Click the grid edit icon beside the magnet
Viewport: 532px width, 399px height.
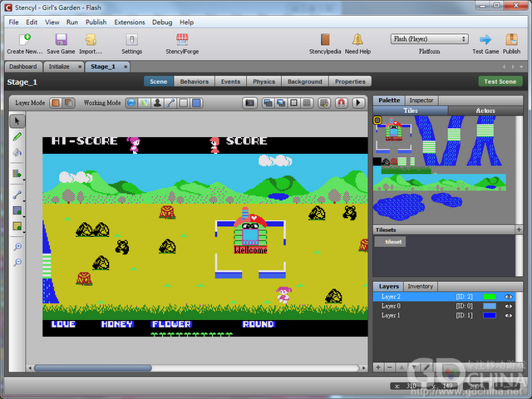point(324,103)
